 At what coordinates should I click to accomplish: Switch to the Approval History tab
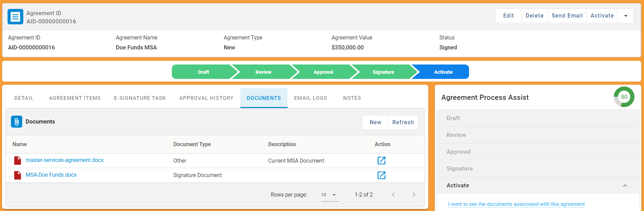(x=206, y=98)
